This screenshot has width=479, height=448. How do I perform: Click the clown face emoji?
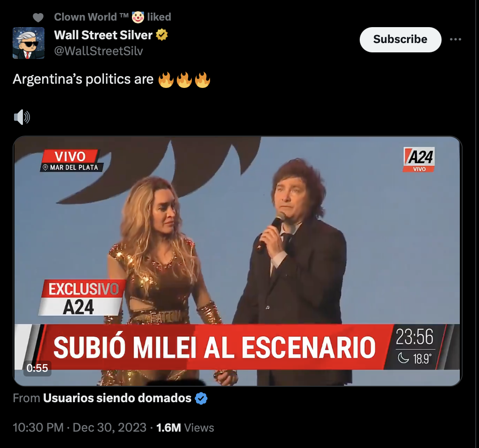[x=138, y=17]
